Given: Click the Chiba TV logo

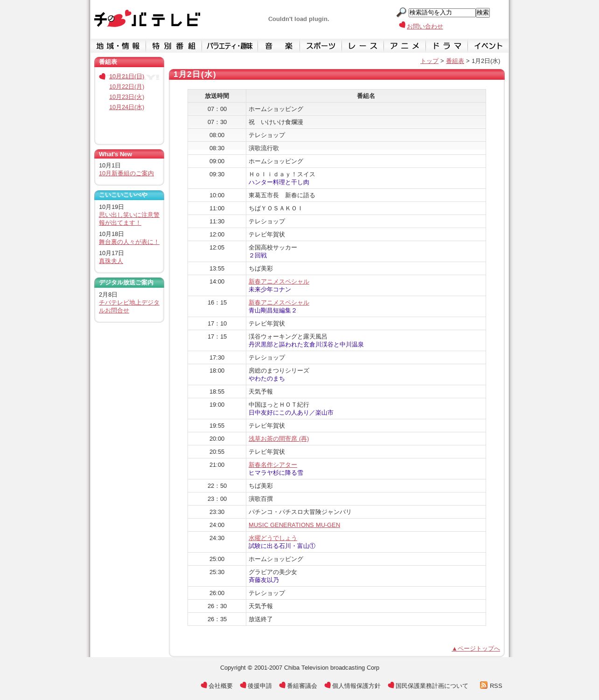Looking at the screenshot, I should coord(147,19).
